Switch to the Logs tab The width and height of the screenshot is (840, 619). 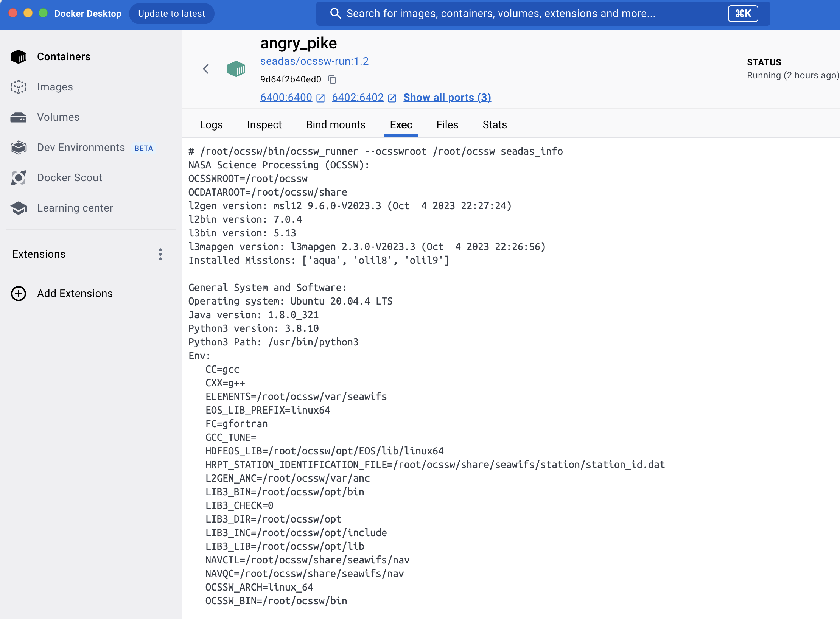point(211,124)
